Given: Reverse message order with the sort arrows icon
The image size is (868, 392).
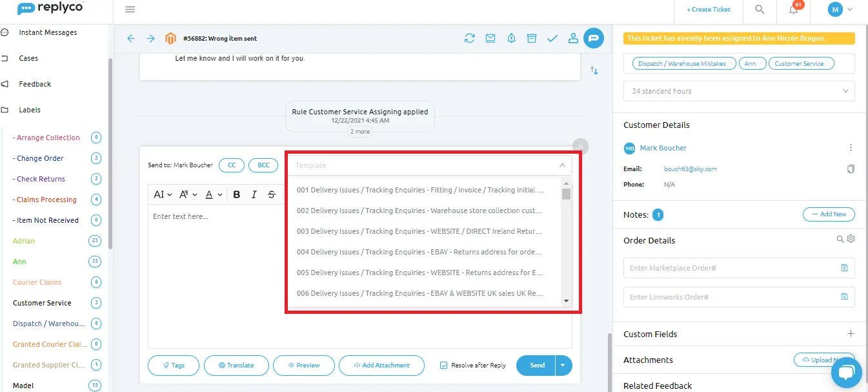Looking at the screenshot, I should click(594, 70).
